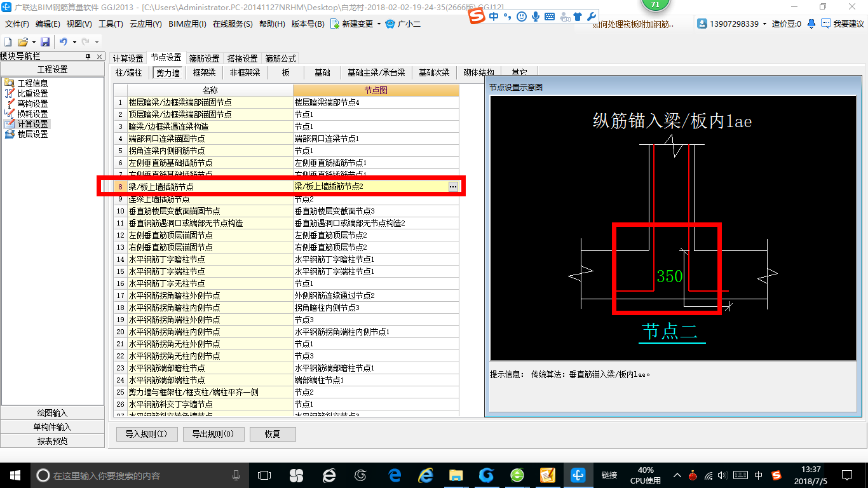Select the 柱/墙柱 category button
Image resolution: width=868 pixels, height=488 pixels.
[129, 72]
